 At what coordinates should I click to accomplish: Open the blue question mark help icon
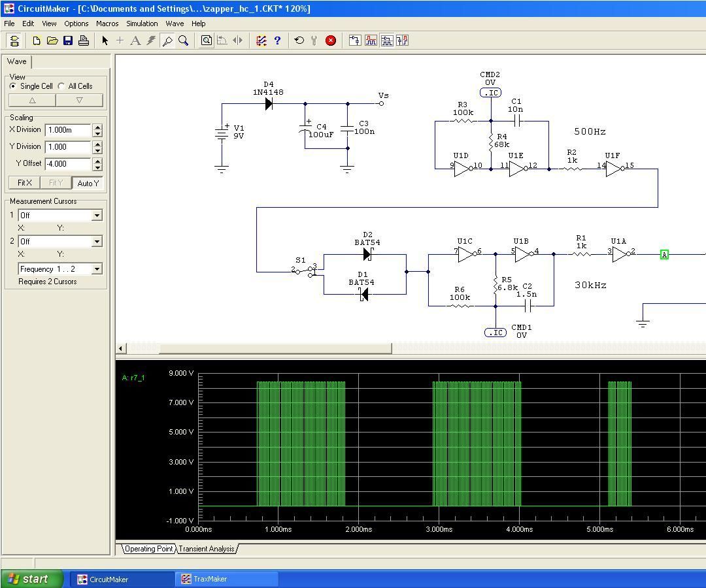tap(277, 41)
